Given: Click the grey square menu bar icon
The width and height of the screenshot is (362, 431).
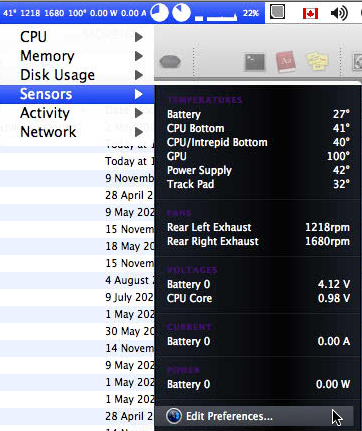Looking at the screenshot, I should 277,12.
